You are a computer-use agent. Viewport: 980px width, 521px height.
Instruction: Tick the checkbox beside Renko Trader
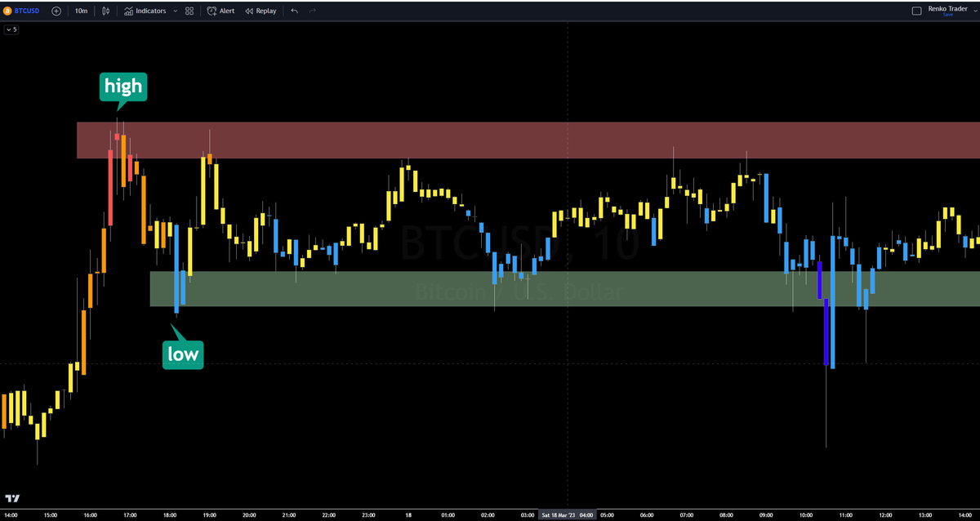point(917,11)
